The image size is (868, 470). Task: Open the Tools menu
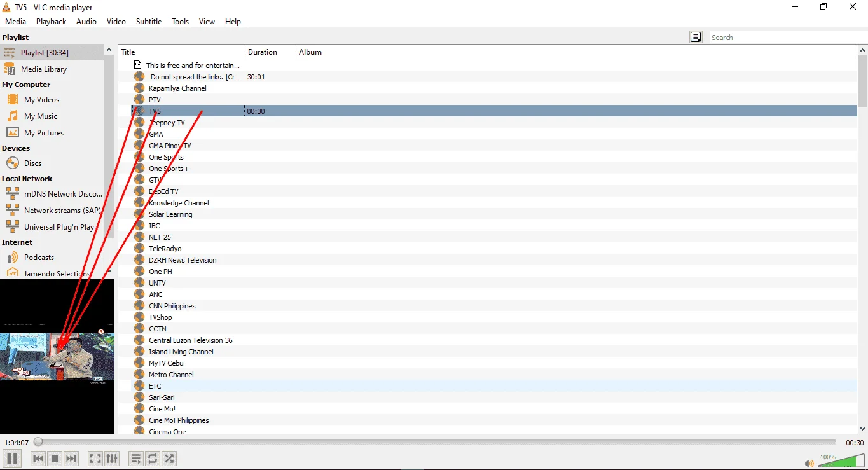pyautogui.click(x=180, y=22)
